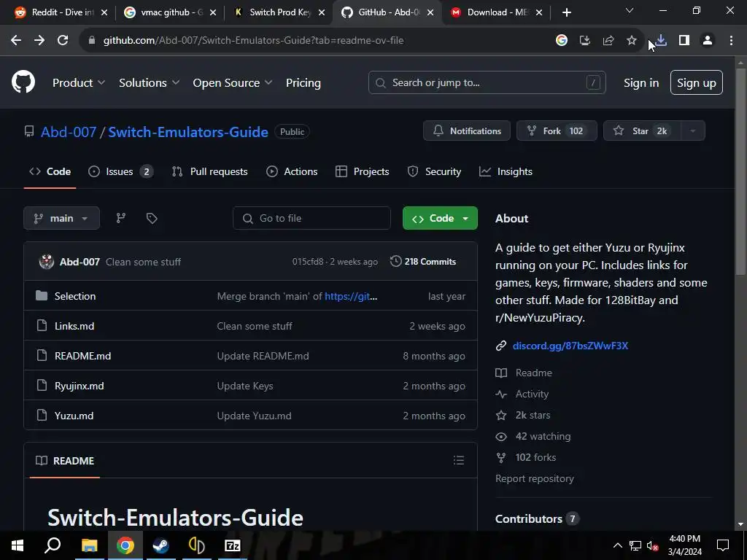747x560 pixels.
Task: Switch to the Security tab
Action: pos(434,171)
